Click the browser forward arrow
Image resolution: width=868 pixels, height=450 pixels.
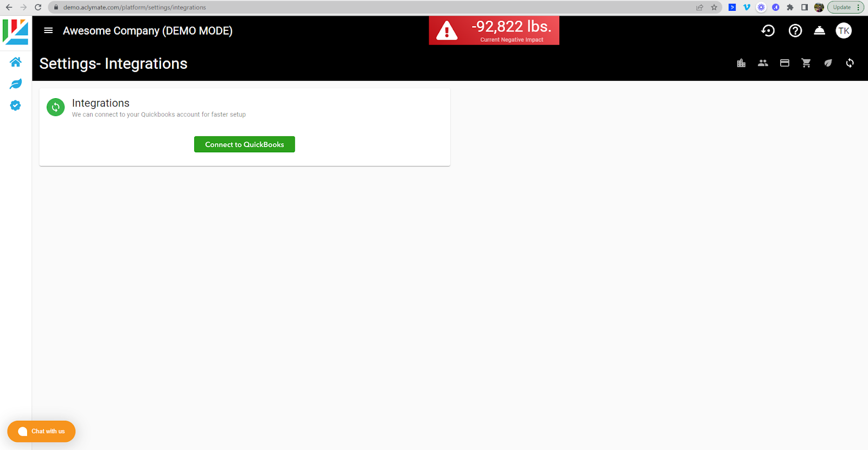coord(23,7)
